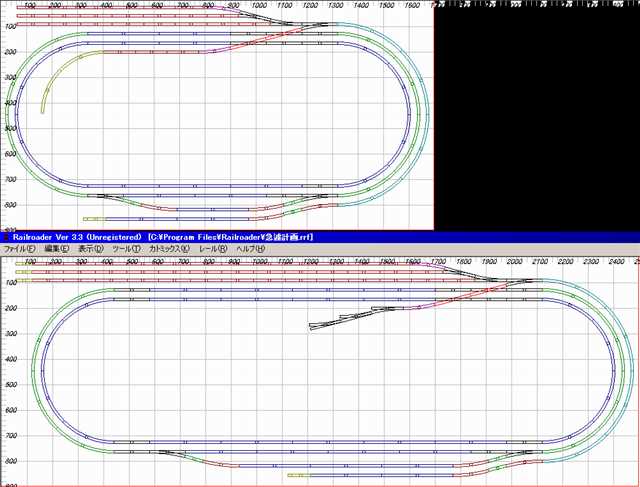Image resolution: width=640 pixels, height=487 pixels.
Task: Open the ツール(T) tools menu
Action: (x=128, y=248)
